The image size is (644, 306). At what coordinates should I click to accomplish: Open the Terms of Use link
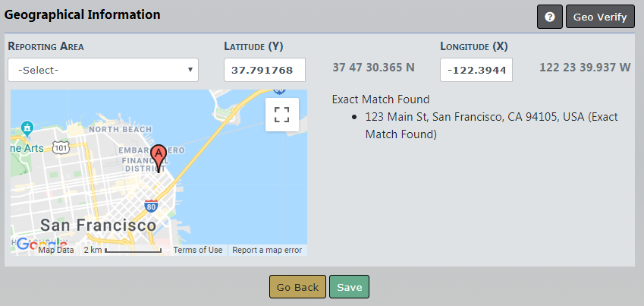(x=197, y=251)
